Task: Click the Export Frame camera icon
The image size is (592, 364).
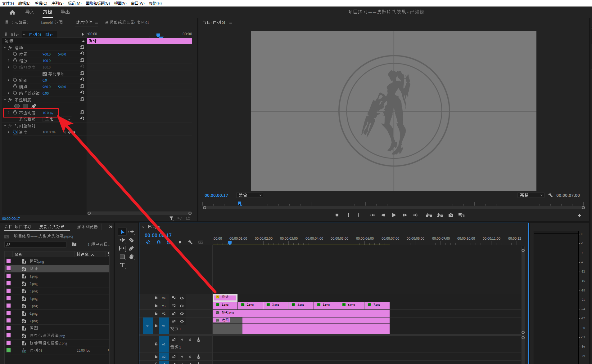Action: [x=451, y=215]
